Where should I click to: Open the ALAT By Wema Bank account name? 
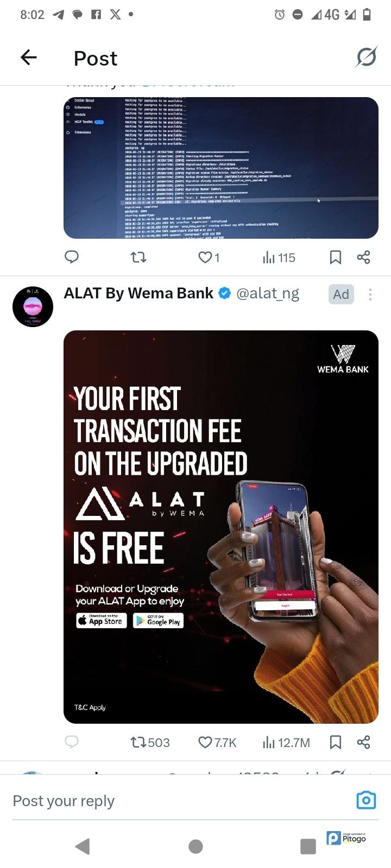tap(138, 293)
